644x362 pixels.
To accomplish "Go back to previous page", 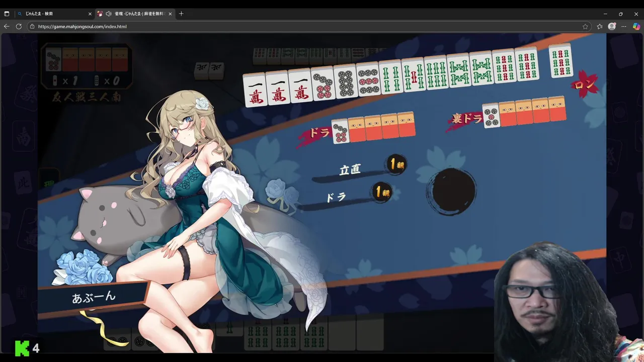I will (x=7, y=26).
